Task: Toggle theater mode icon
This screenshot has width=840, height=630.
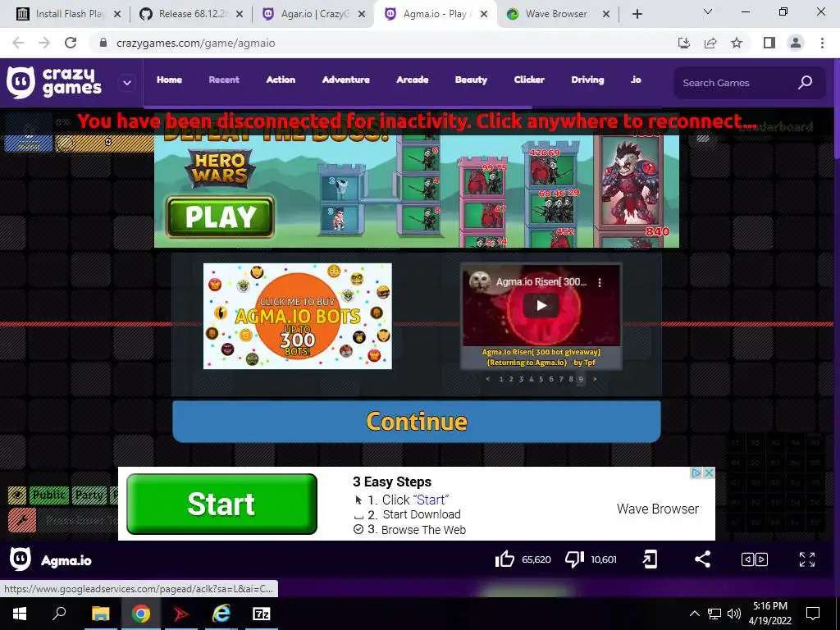Action: pos(755,559)
